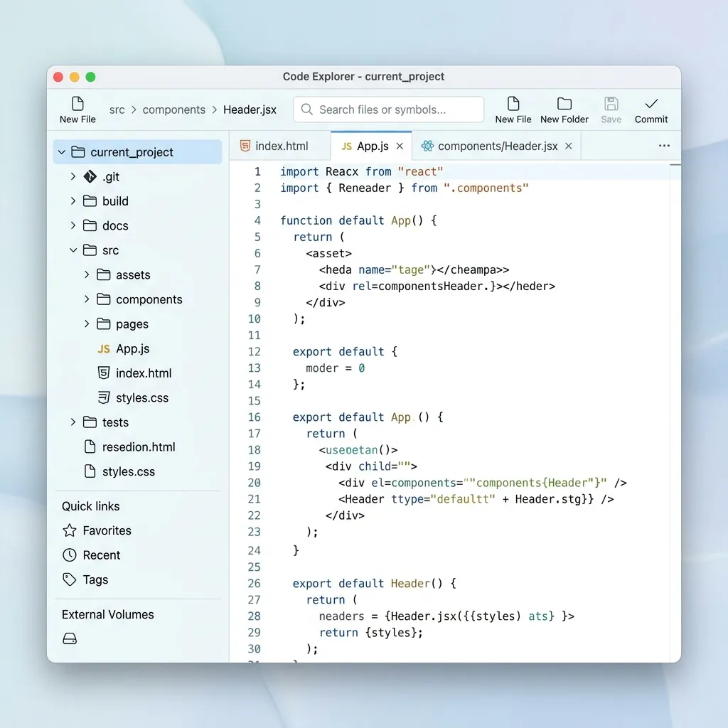This screenshot has height=728, width=728.
Task: Go to components in breadcrumb path
Action: point(173,110)
